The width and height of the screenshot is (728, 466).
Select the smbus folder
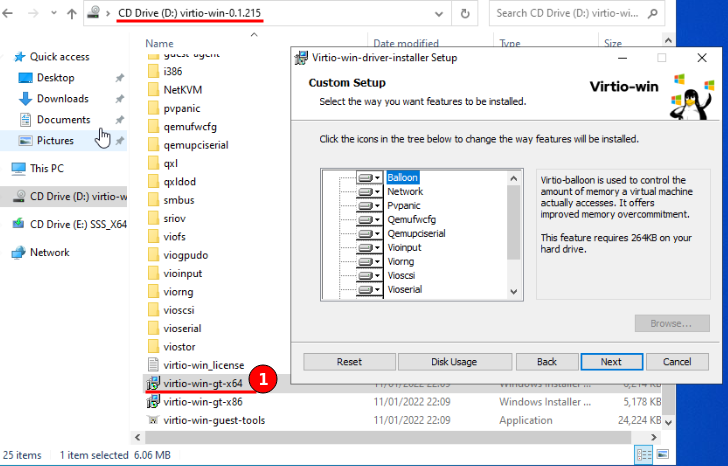pos(179,200)
